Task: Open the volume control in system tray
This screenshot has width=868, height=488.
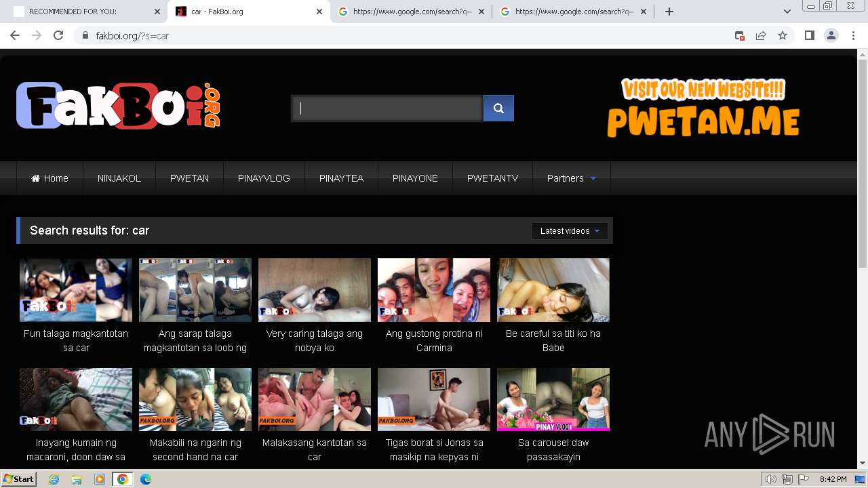Action: [771, 479]
